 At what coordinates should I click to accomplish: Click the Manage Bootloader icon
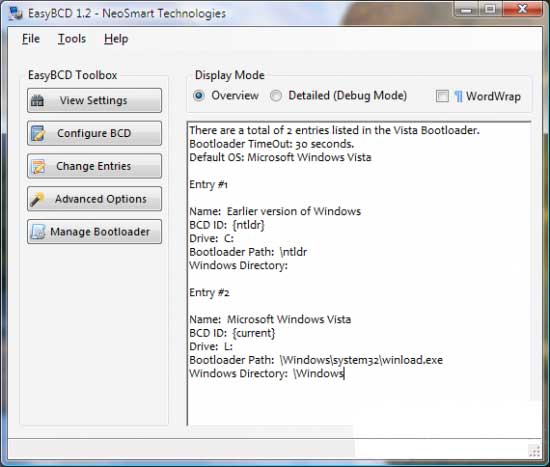[38, 232]
